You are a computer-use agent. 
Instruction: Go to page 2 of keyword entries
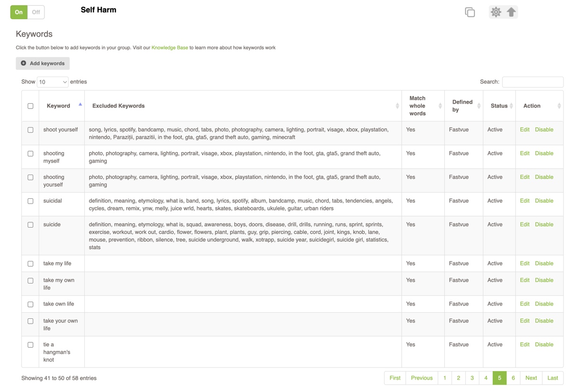(x=458, y=378)
